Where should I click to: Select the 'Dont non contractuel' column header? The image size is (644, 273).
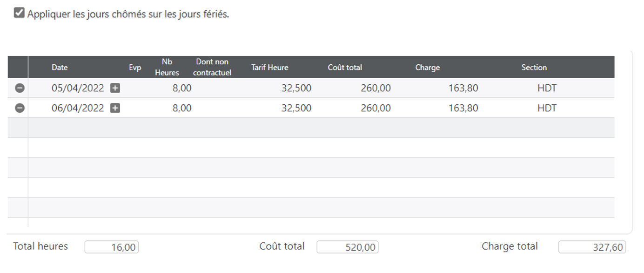click(x=212, y=67)
